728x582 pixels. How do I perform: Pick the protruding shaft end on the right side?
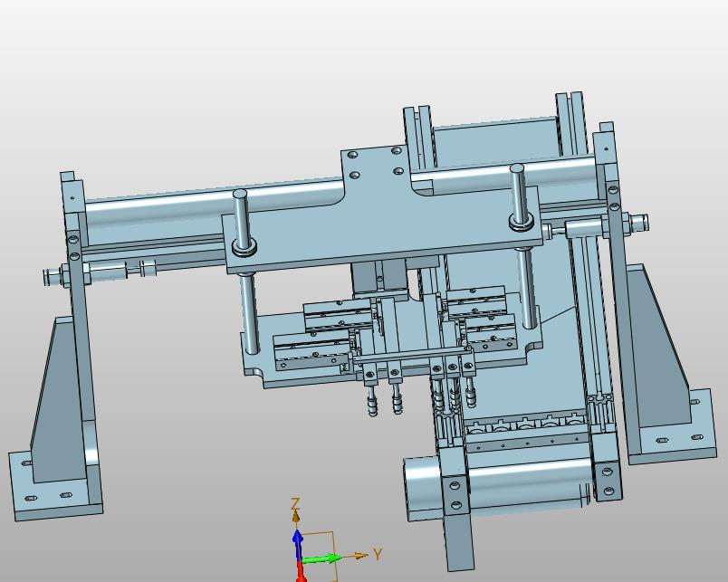coord(639,222)
